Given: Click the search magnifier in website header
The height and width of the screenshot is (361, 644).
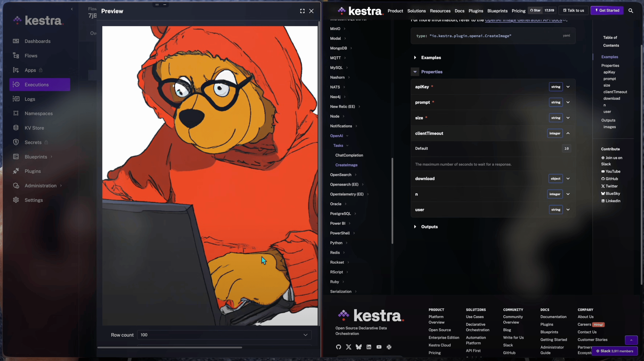Looking at the screenshot, I should [x=631, y=11].
